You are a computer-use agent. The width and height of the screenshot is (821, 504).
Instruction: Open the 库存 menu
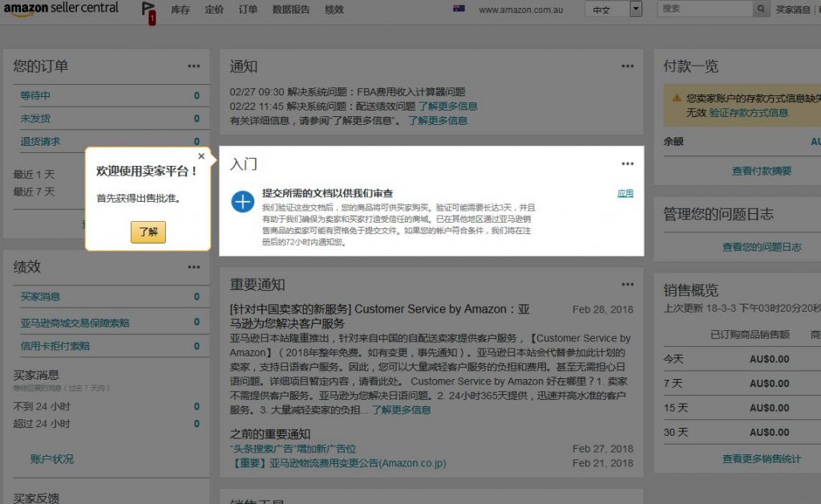point(180,10)
